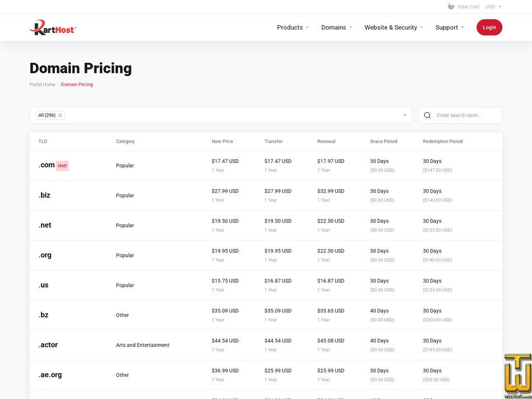Click the $36.99 USD new price for .ae.org
This screenshot has width=532, height=399.
(x=225, y=370)
